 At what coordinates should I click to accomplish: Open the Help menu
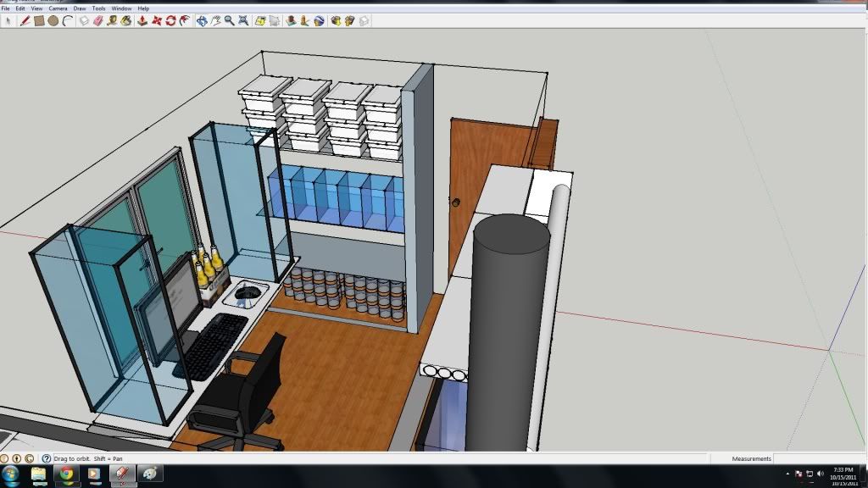pos(143,8)
